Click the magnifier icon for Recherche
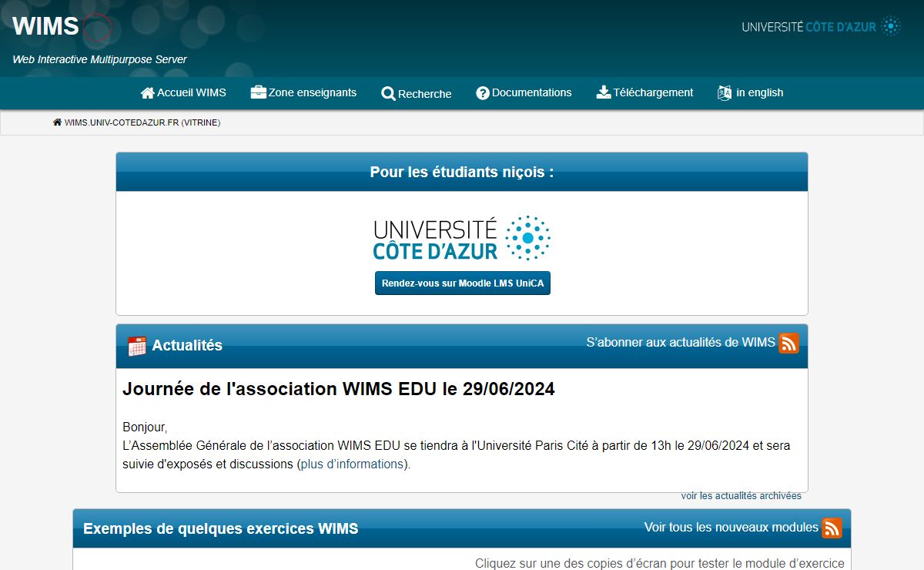This screenshot has width=924, height=570. pyautogui.click(x=388, y=94)
